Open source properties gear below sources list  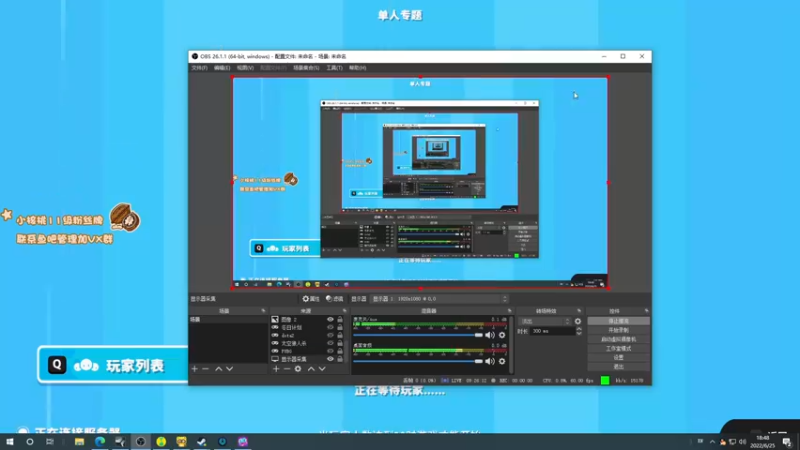[298, 368]
